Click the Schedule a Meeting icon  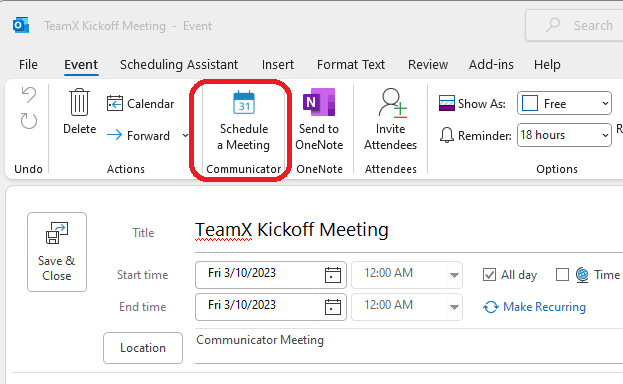(x=244, y=103)
